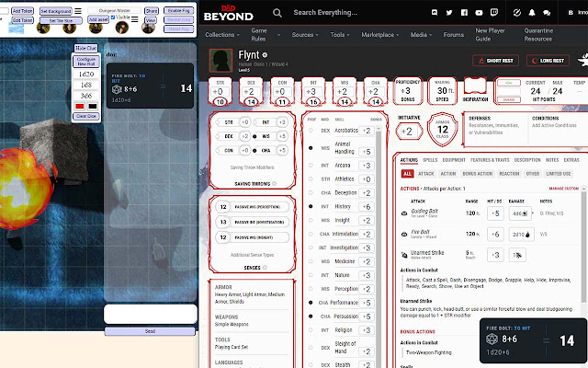Click the Short Rest button
The height and width of the screenshot is (368, 588).
tap(496, 61)
